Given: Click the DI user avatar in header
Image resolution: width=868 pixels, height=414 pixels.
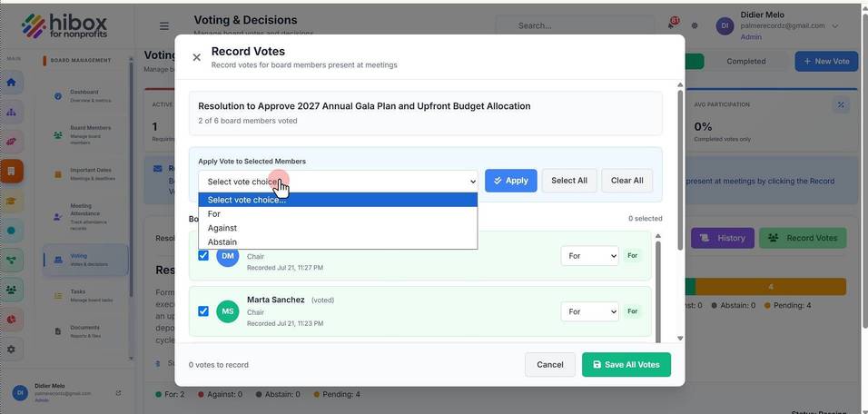Looking at the screenshot, I should [x=725, y=26].
